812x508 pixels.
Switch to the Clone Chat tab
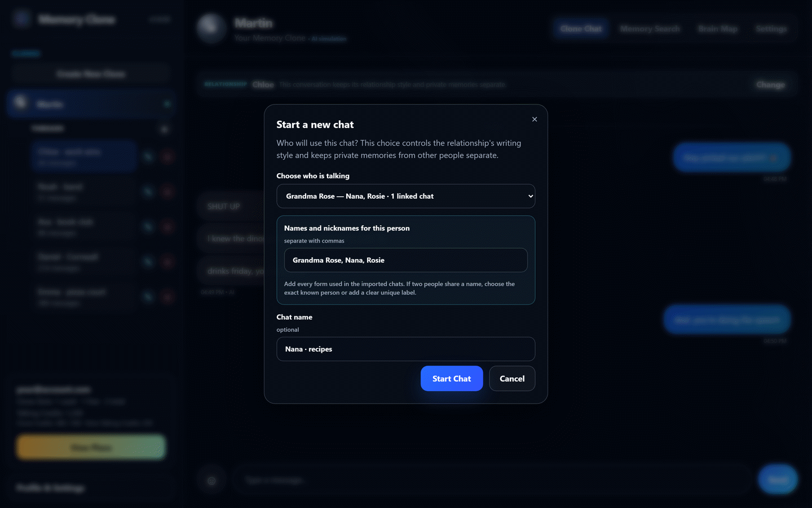pyautogui.click(x=581, y=29)
